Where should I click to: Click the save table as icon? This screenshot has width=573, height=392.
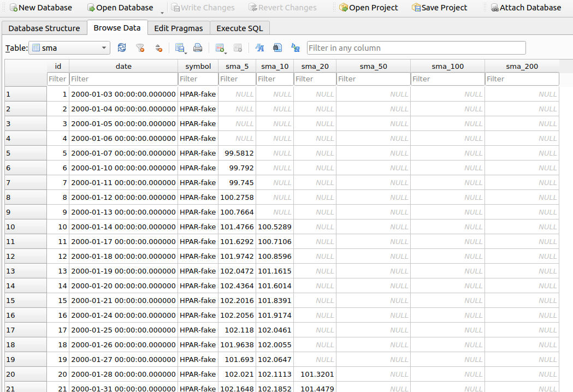tap(180, 48)
